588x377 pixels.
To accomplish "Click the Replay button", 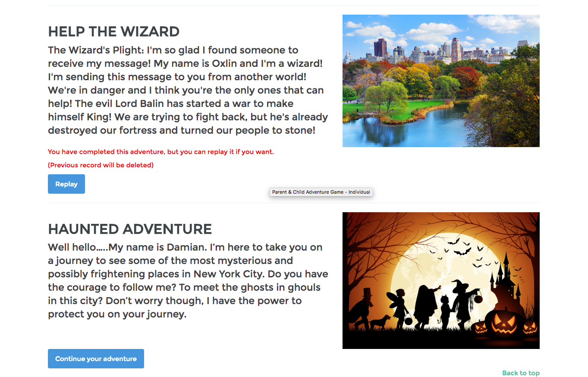I will coord(66,184).
